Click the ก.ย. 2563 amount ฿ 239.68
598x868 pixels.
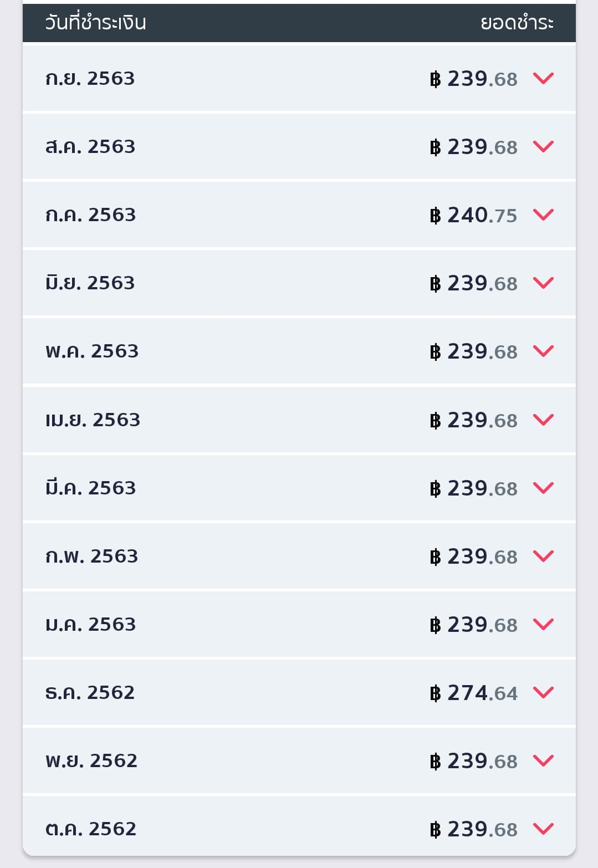tap(474, 79)
